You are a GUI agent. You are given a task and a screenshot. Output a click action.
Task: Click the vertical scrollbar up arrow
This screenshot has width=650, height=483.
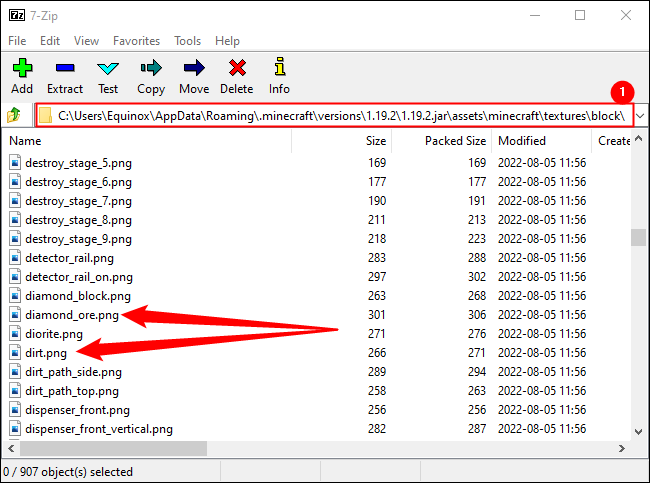coord(638,138)
